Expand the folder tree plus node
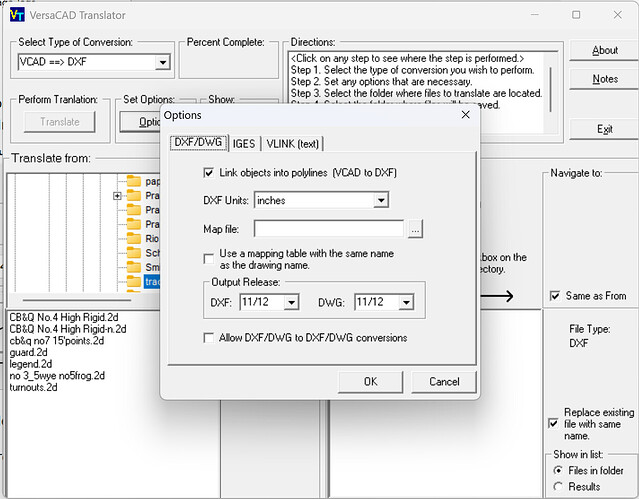Image resolution: width=639 pixels, height=499 pixels. point(118,196)
